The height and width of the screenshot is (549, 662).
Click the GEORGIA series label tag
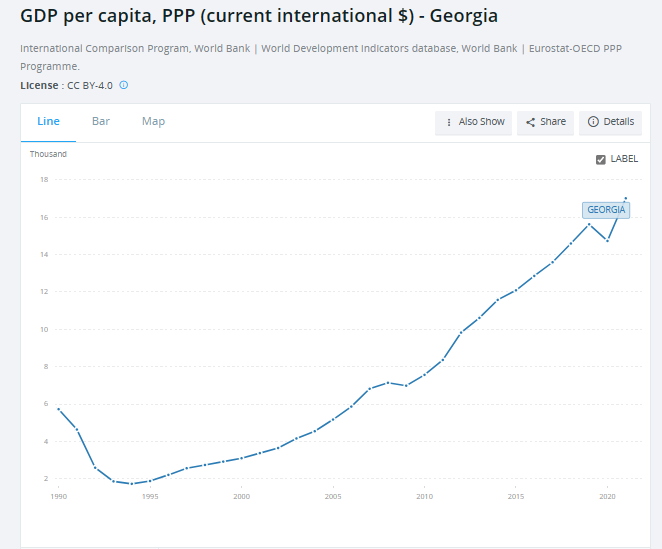tap(606, 210)
